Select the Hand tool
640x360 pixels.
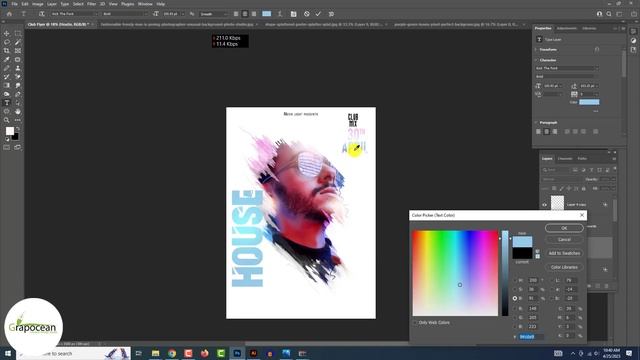click(18, 111)
